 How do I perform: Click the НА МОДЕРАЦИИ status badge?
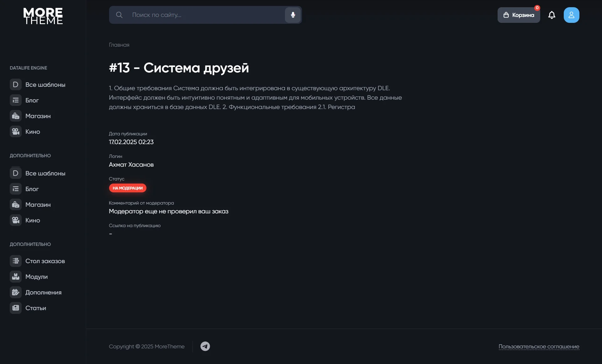click(128, 188)
